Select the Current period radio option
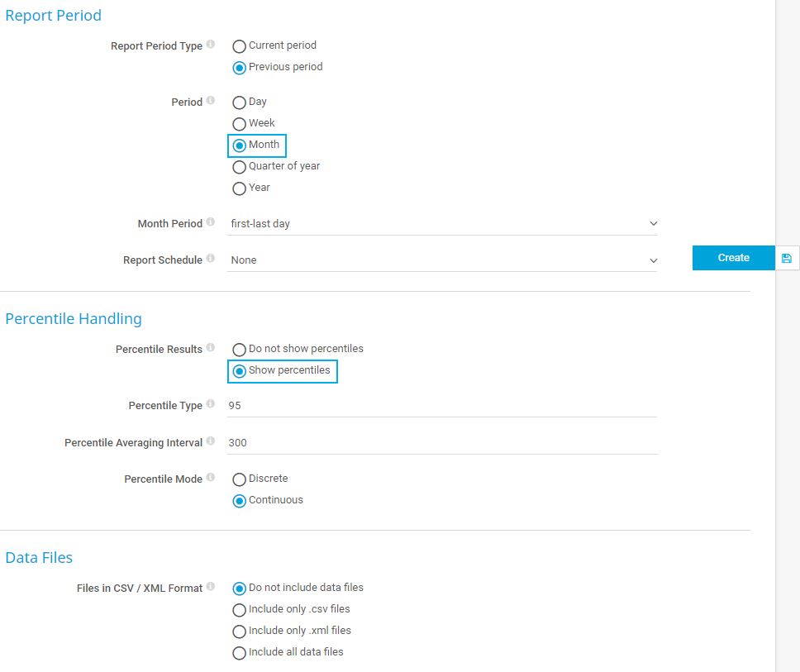This screenshot has width=800, height=672. (240, 46)
